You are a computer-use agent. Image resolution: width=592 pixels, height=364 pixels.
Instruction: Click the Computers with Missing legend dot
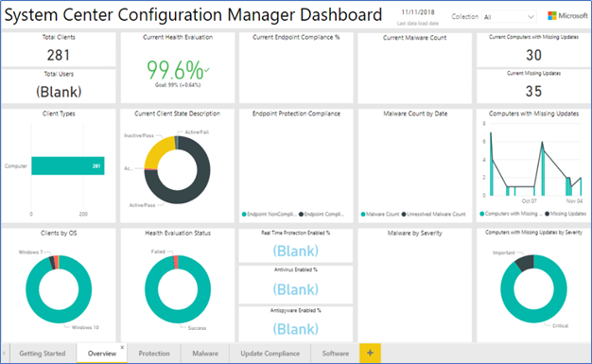481,214
